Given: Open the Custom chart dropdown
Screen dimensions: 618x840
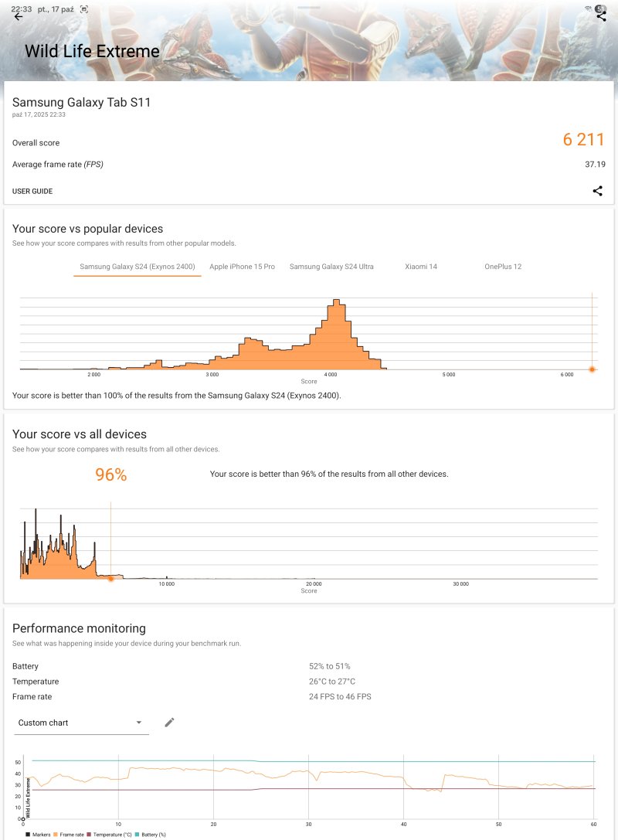Looking at the screenshot, I should [81, 723].
